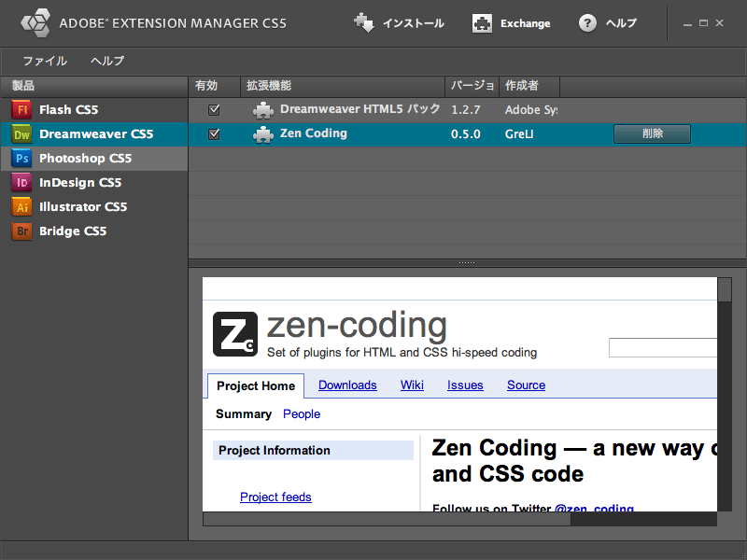Select the Dreamweaver CS5 product row
This screenshot has width=747, height=560.
(94, 133)
